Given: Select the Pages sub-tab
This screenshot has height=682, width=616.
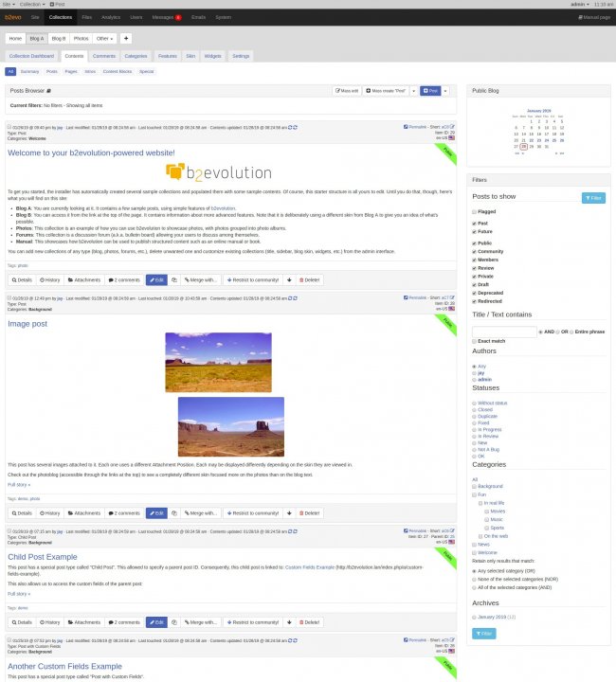Looking at the screenshot, I should point(71,72).
